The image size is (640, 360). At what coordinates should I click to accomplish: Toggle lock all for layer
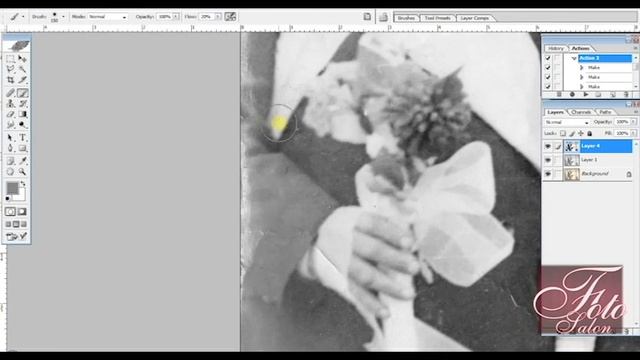coord(589,133)
